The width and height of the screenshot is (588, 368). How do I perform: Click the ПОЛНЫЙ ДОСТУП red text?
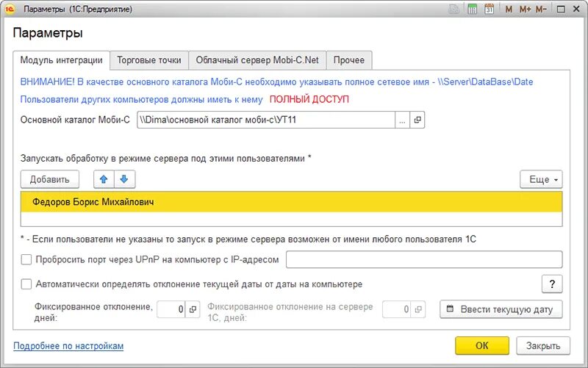click(x=309, y=99)
